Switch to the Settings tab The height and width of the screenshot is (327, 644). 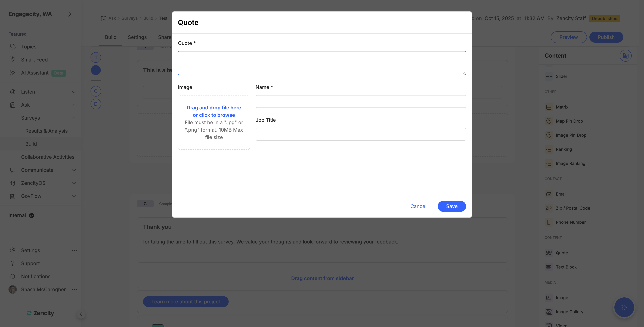[x=137, y=37]
